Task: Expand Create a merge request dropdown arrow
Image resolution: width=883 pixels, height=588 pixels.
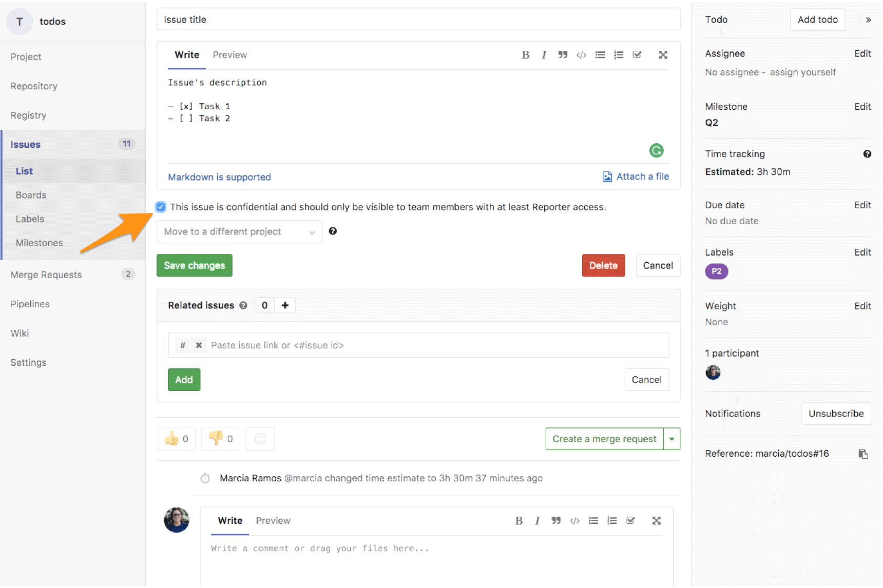Action: pos(671,439)
